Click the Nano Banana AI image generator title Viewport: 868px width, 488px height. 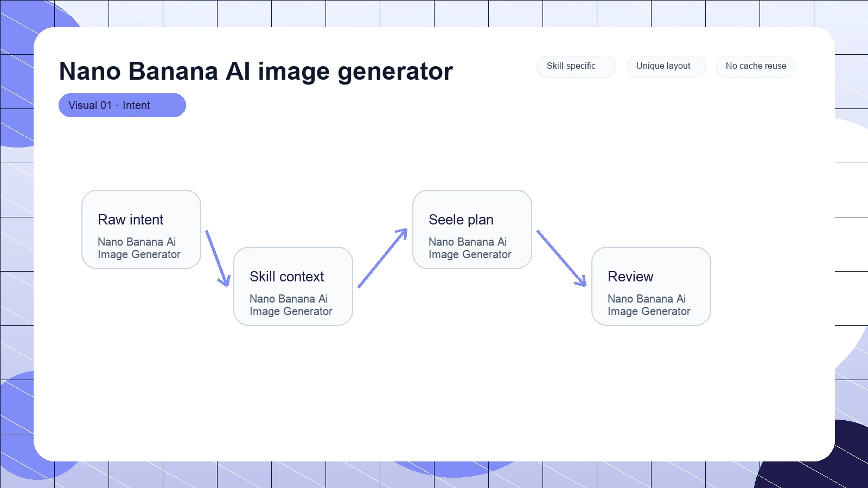tap(256, 71)
